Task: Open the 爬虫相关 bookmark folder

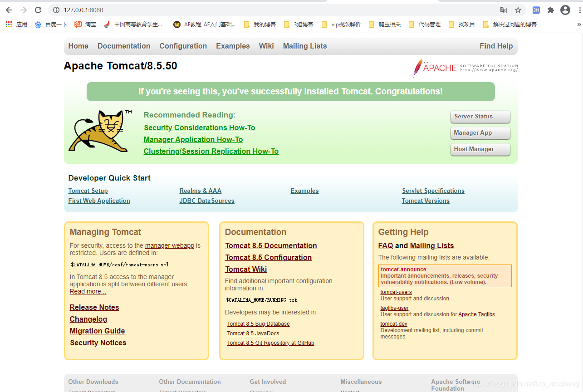Action: [x=385, y=24]
